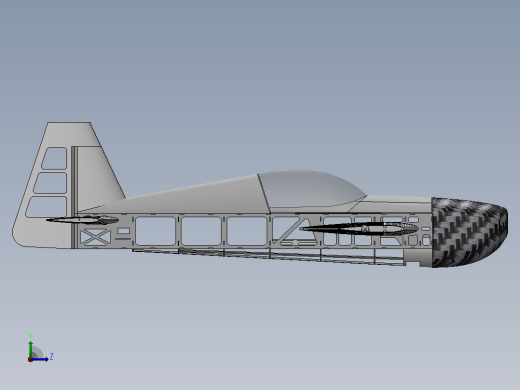Click the green Y axis arrow

pos(31,350)
